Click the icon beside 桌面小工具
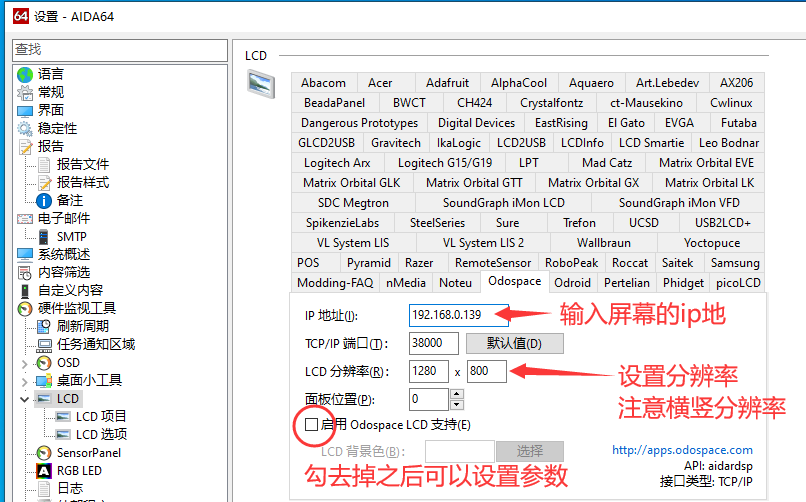The width and height of the screenshot is (806, 502). click(x=44, y=381)
